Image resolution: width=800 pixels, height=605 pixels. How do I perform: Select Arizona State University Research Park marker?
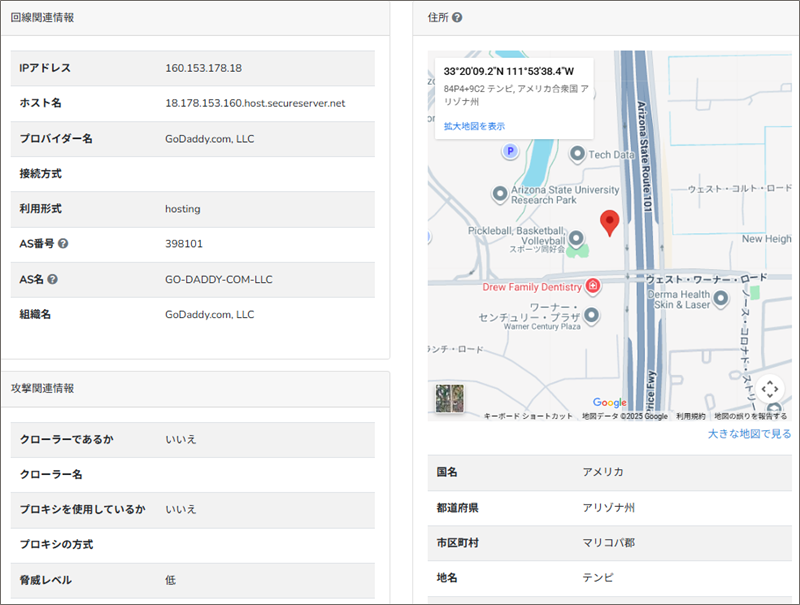coord(500,193)
